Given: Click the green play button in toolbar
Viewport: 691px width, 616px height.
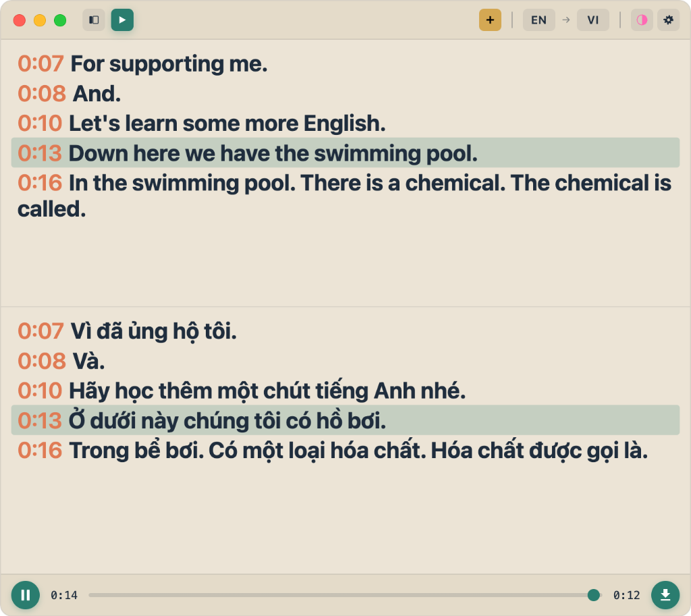Looking at the screenshot, I should [x=122, y=20].
